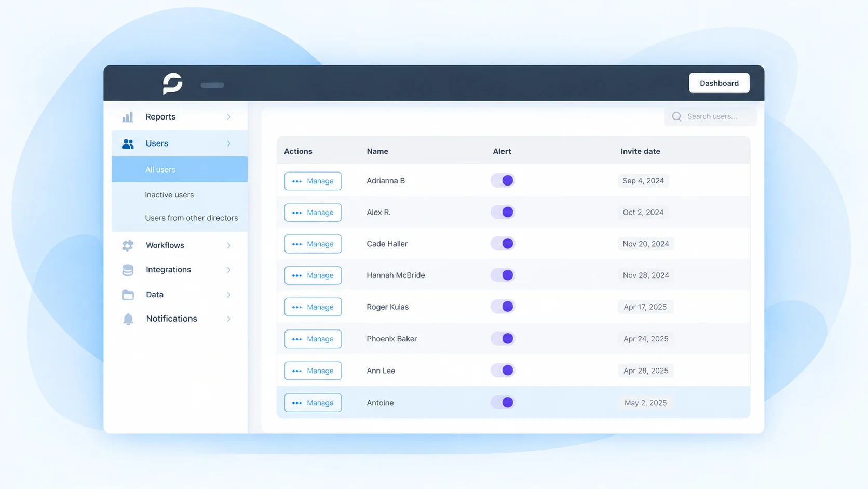868x489 pixels.
Task: Click the Actions column header
Action: coord(298,151)
